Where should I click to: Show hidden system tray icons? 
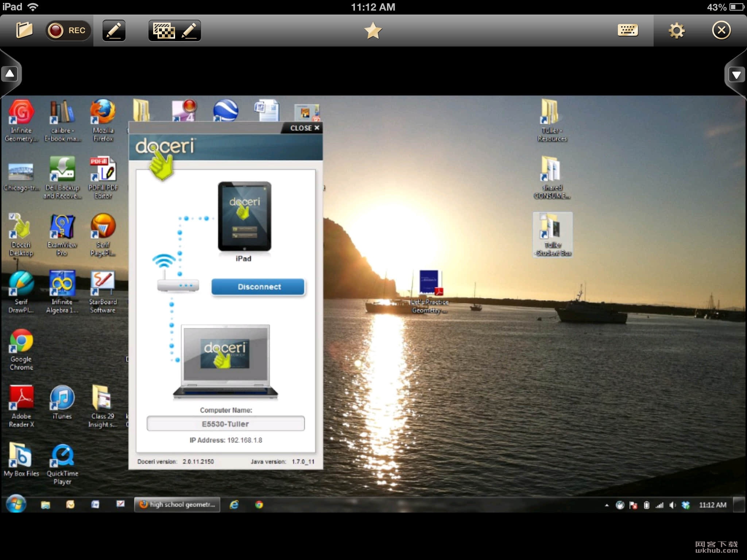tap(607, 505)
